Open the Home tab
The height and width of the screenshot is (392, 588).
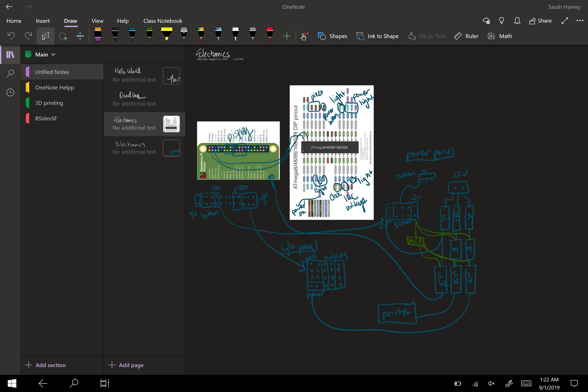[14, 21]
